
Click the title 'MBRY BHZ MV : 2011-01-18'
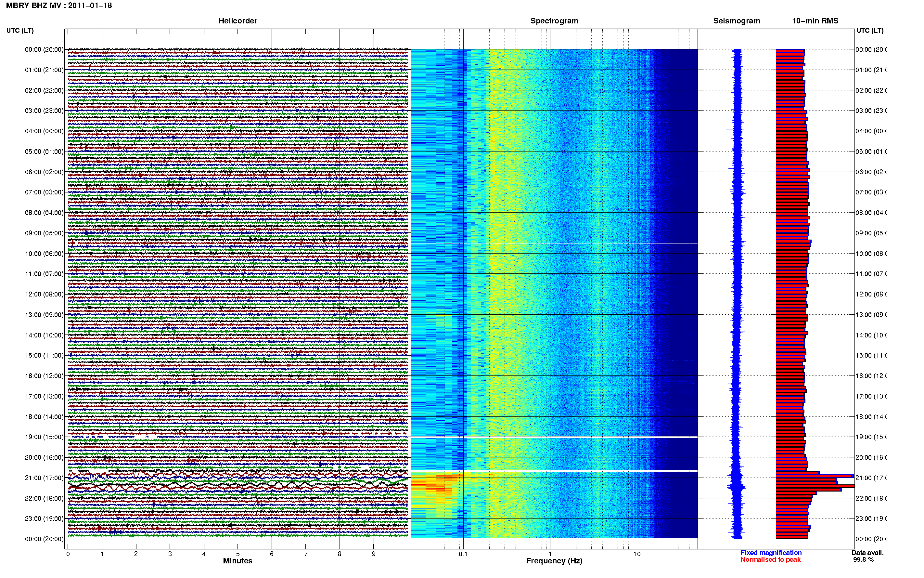59,6
